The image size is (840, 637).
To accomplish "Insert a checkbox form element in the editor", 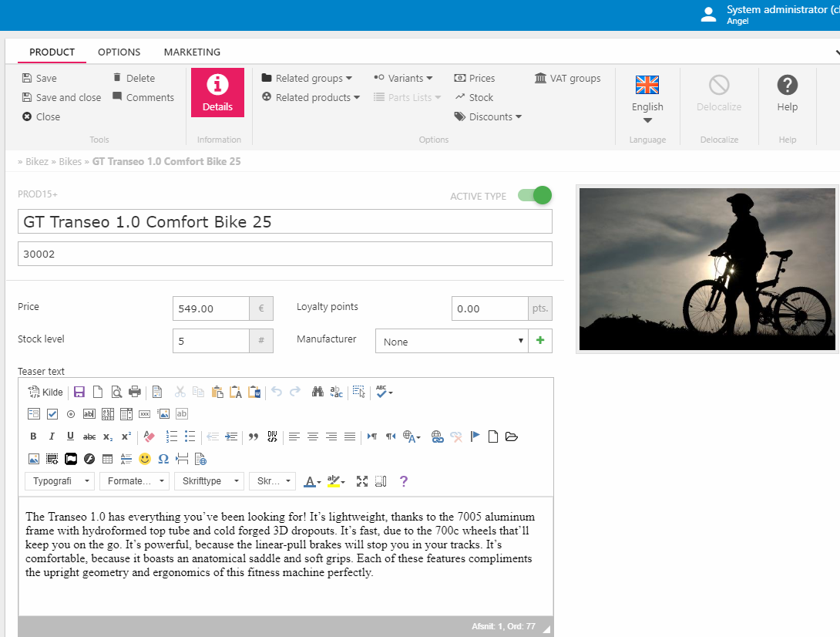I will [52, 414].
